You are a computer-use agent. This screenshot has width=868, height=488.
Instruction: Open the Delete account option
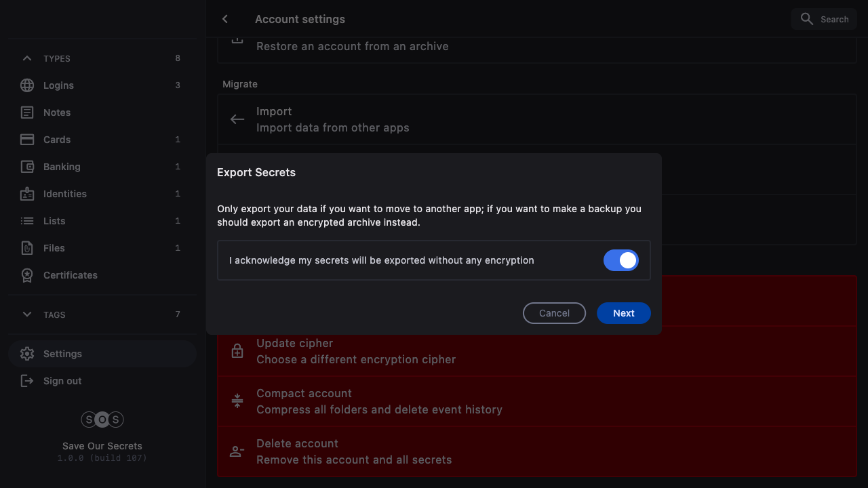(354, 451)
